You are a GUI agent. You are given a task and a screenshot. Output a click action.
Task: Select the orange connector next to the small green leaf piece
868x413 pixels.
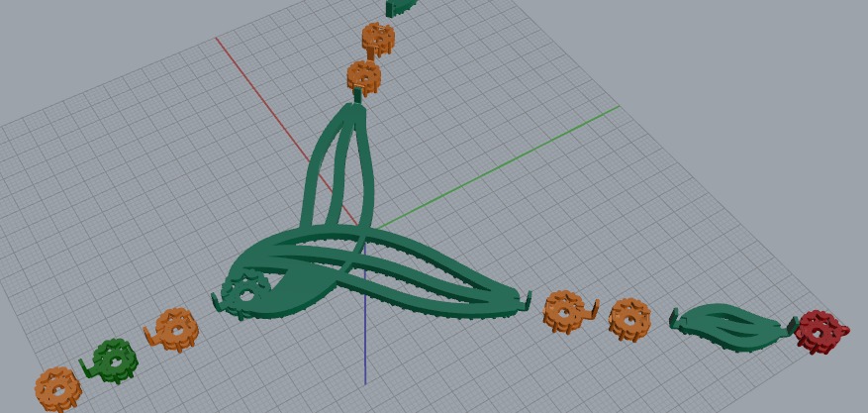pyautogui.click(x=629, y=319)
